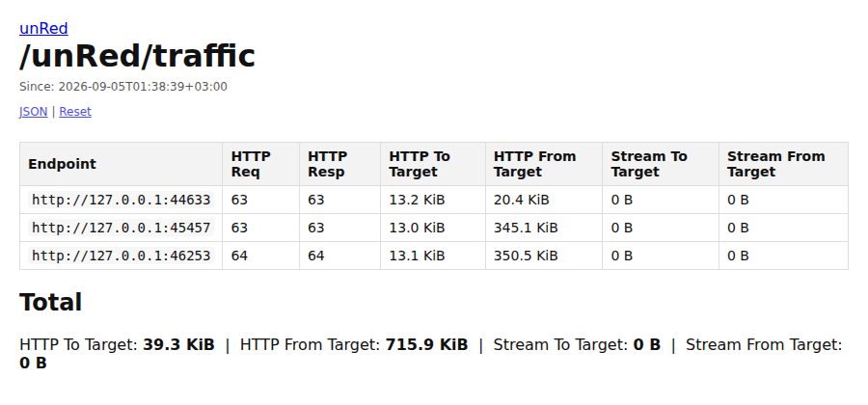Click the Reset link

point(75,112)
